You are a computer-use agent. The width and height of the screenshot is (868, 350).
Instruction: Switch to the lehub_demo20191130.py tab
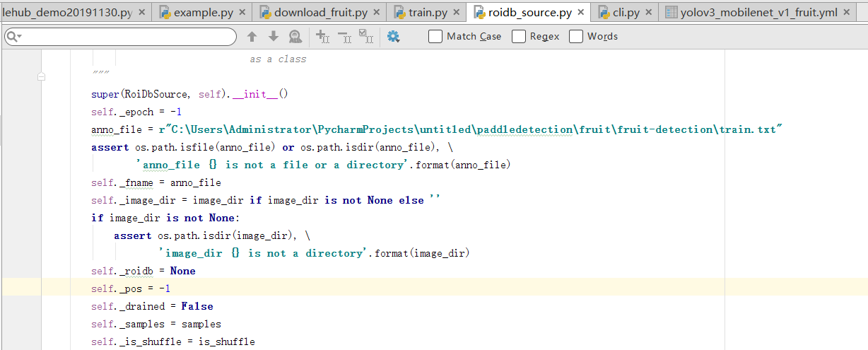[75, 12]
